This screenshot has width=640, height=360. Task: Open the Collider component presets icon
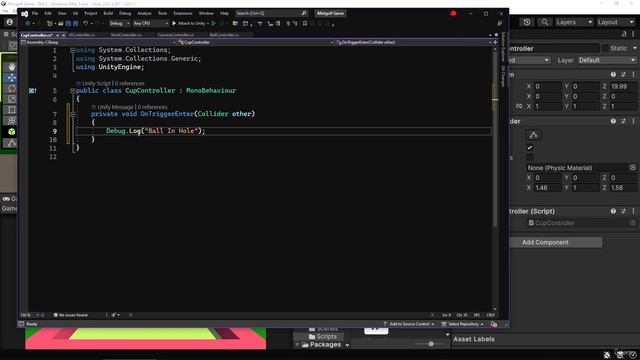[623, 121]
